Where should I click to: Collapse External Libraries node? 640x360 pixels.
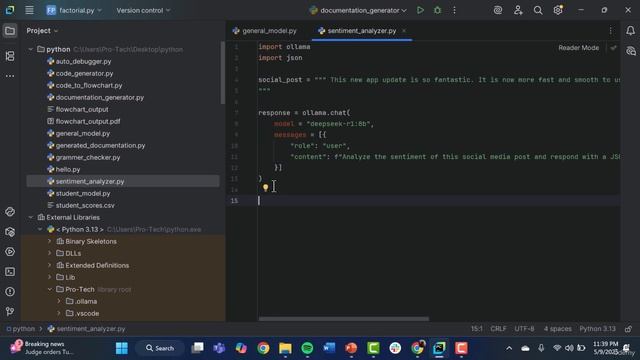tap(31, 218)
